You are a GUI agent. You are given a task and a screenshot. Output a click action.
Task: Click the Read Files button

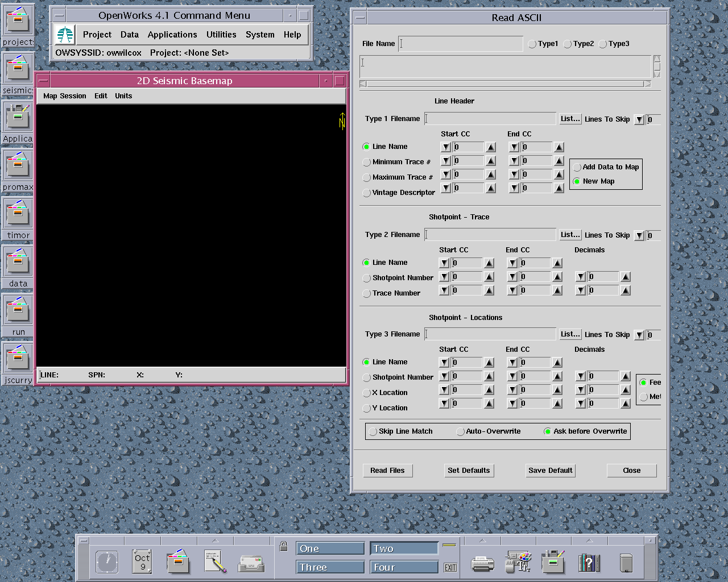(387, 471)
